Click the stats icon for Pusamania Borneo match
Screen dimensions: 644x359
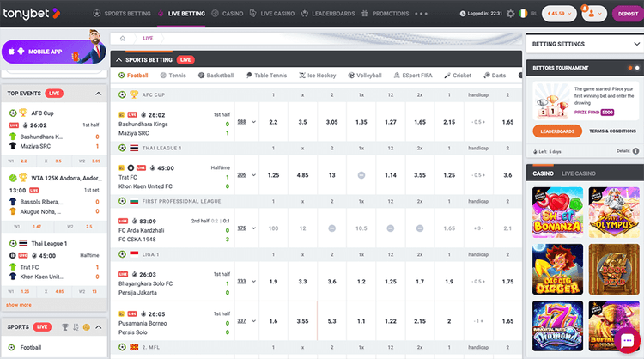[121, 313]
